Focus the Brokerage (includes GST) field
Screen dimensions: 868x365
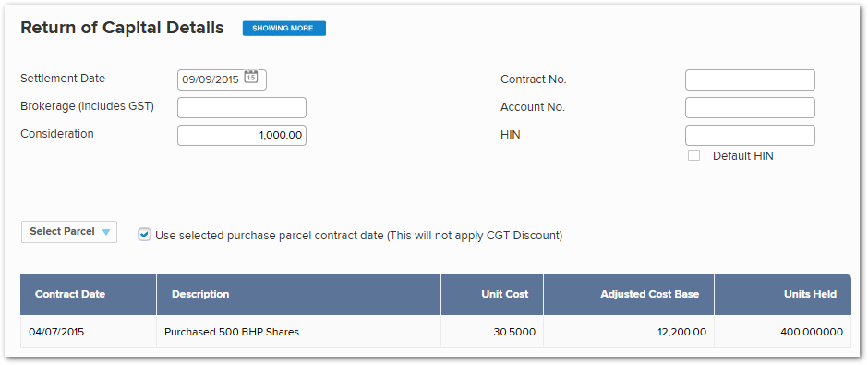(242, 107)
